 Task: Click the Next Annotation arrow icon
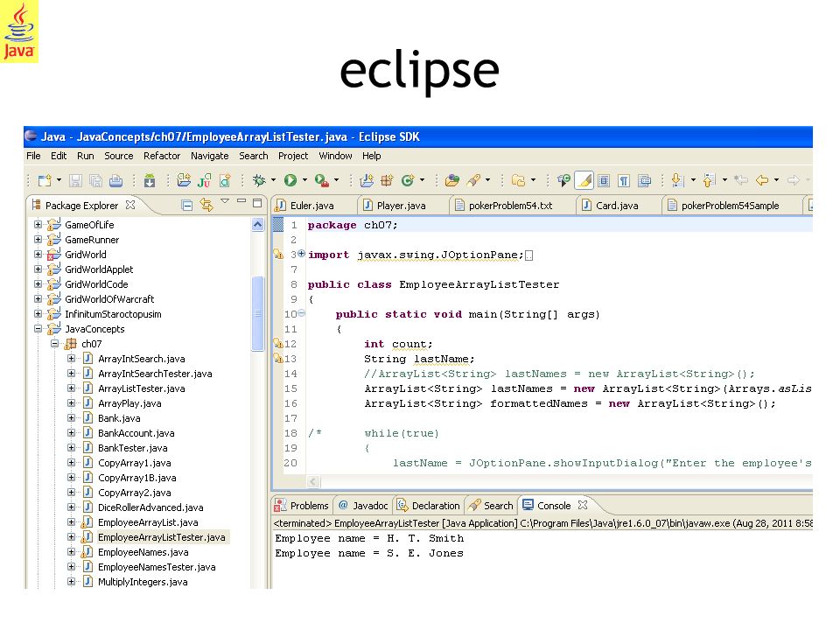677,180
